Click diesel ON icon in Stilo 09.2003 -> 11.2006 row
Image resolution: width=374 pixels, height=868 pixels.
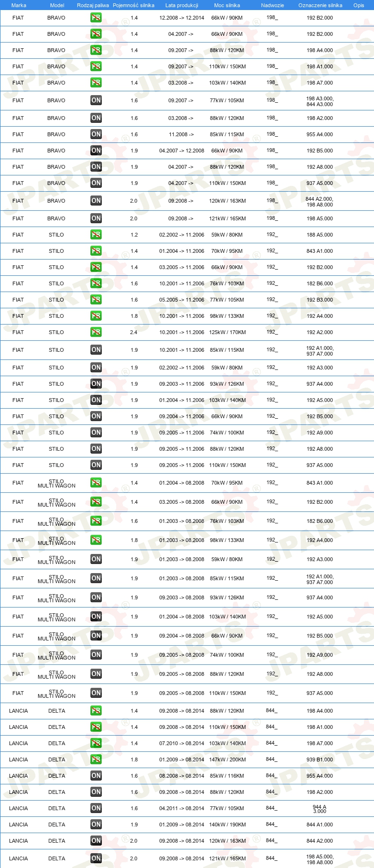tap(96, 384)
